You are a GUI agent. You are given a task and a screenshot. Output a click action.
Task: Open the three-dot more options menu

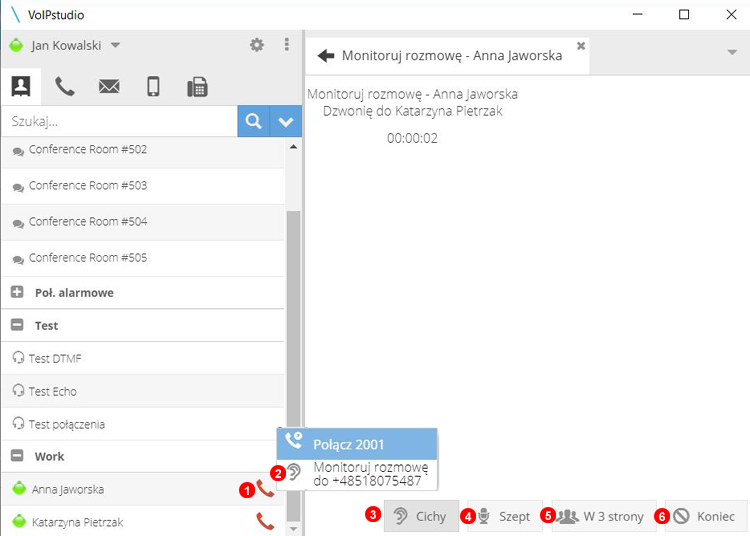286,45
